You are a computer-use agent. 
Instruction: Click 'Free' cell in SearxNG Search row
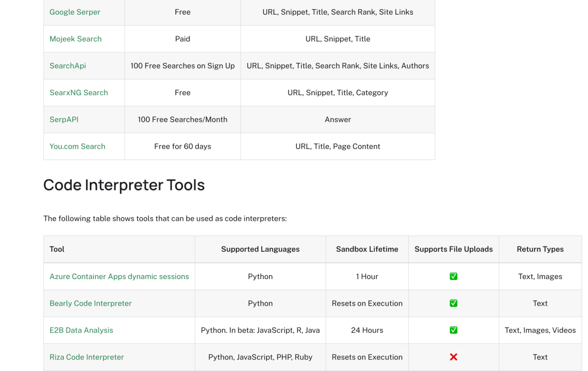click(x=182, y=92)
